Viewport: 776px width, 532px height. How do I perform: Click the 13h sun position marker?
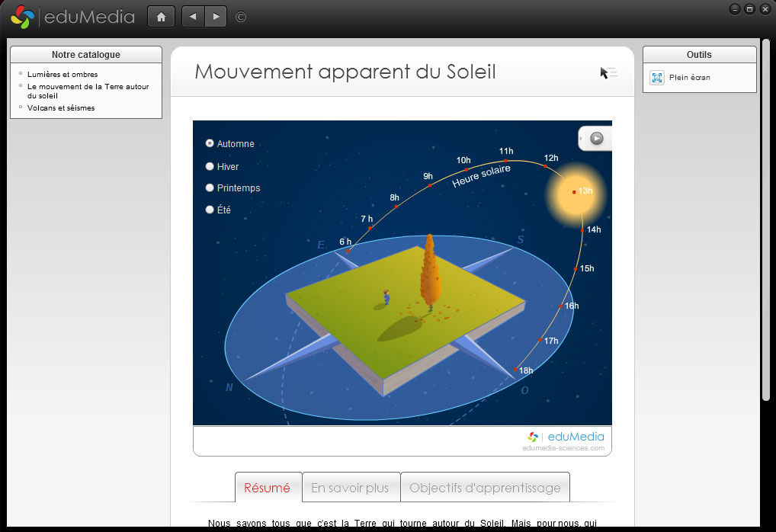[x=574, y=192]
